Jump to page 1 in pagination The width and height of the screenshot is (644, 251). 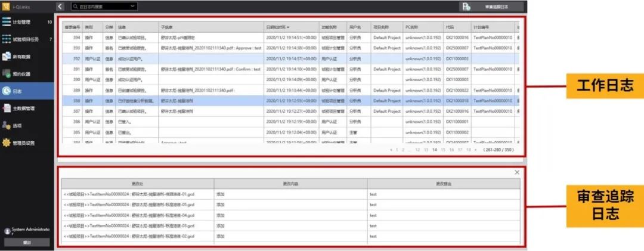click(x=397, y=150)
